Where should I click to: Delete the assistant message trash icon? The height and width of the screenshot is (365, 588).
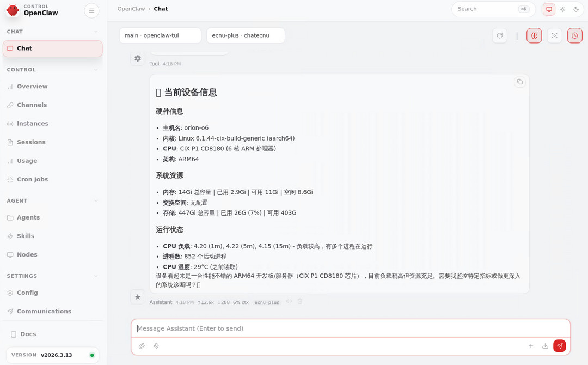pos(300,301)
